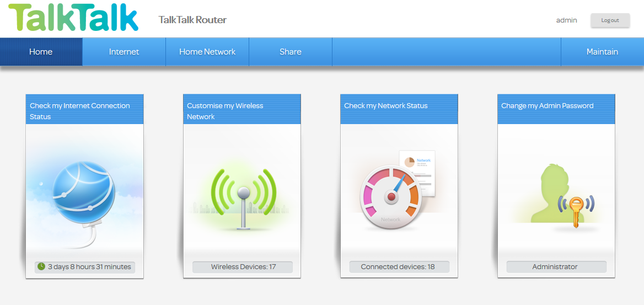
Task: Open Check my Network Status header
Action: (399, 109)
